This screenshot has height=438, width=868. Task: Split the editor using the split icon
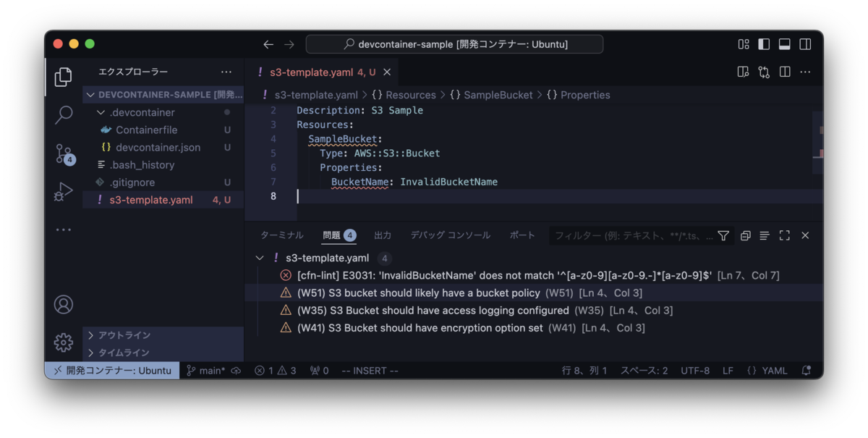[783, 72]
